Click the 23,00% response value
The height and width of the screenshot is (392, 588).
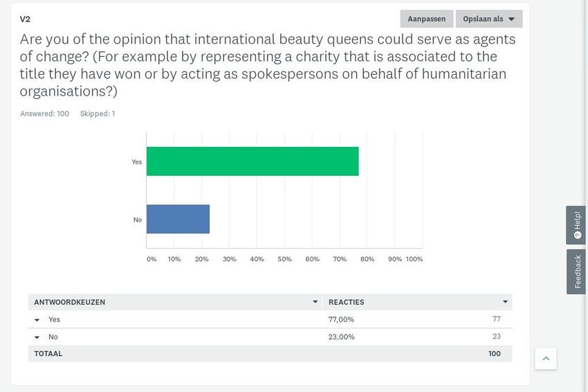coord(341,337)
